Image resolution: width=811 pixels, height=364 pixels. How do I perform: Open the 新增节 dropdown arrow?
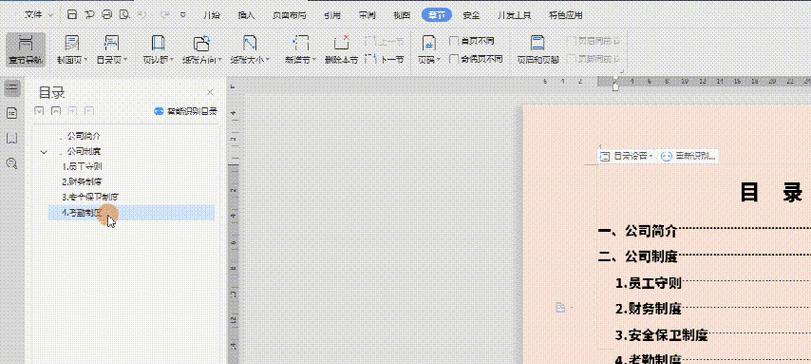point(313,60)
